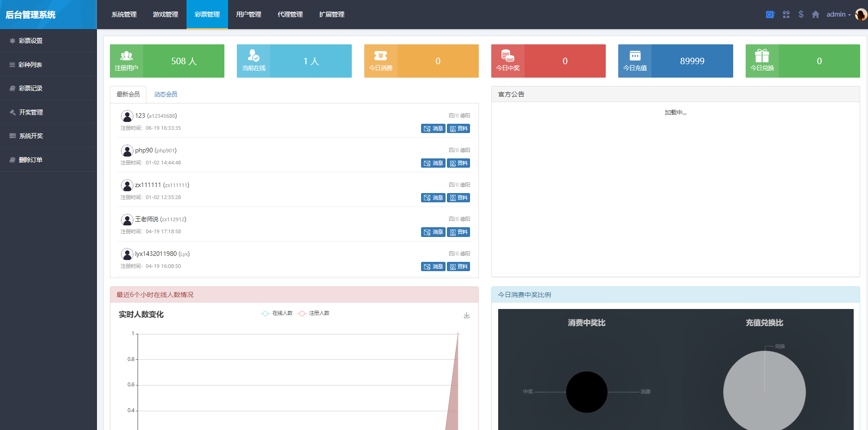Screen dimensions: 868x430
Task: View 资料 for user zx111111
Action: (458, 198)
